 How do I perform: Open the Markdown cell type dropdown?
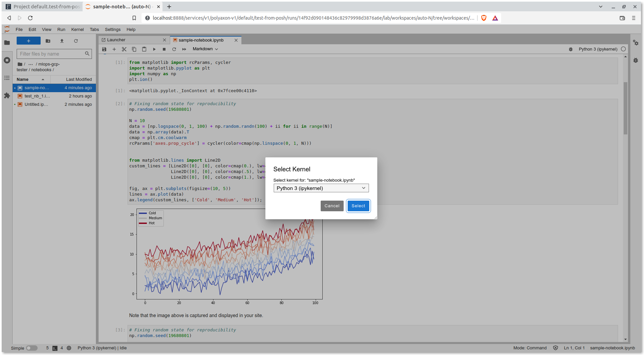[205, 49]
